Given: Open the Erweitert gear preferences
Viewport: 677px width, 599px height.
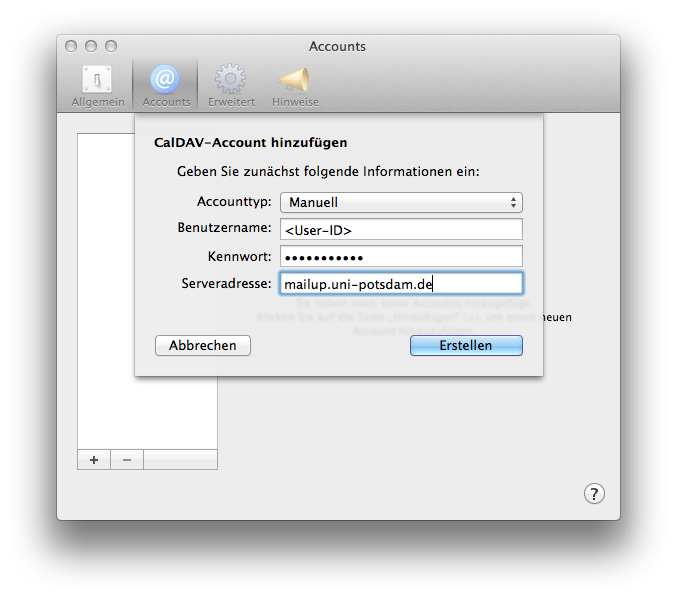Looking at the screenshot, I should coord(231,86).
